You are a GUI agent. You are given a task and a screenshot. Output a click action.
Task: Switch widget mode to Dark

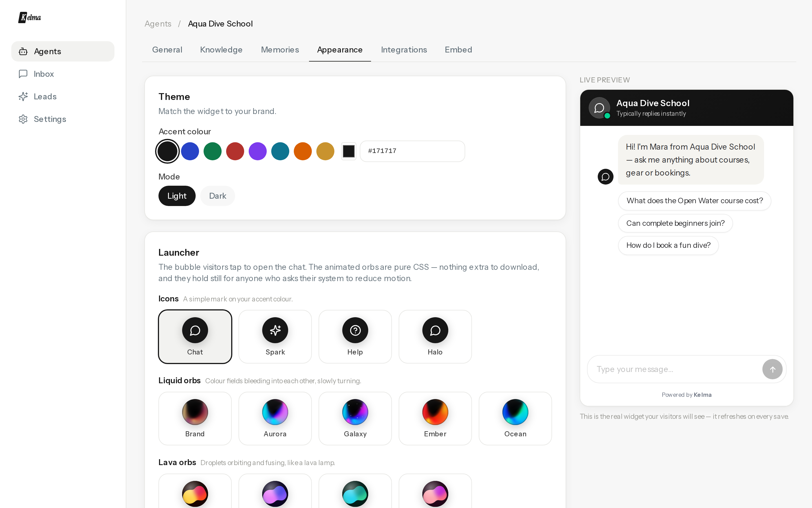pyautogui.click(x=217, y=196)
